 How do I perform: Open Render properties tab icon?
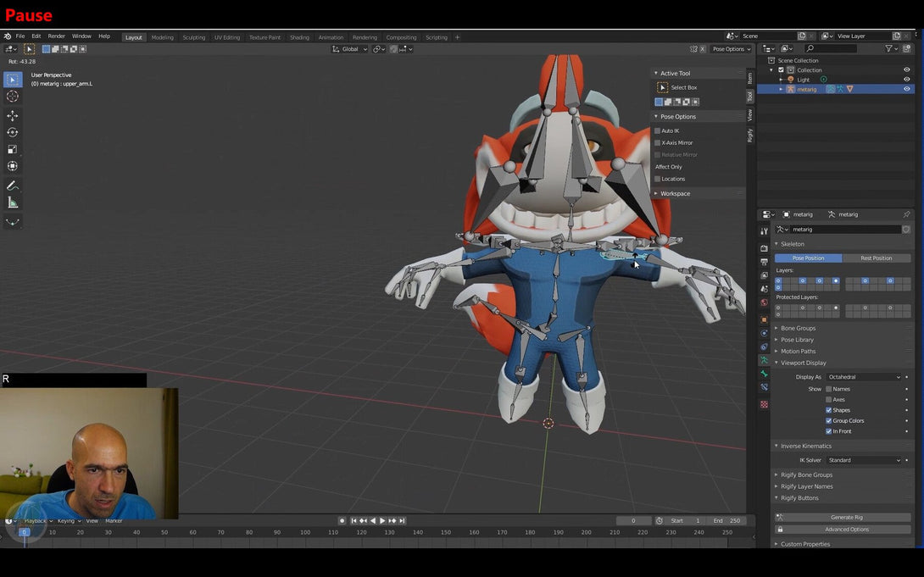click(x=765, y=248)
